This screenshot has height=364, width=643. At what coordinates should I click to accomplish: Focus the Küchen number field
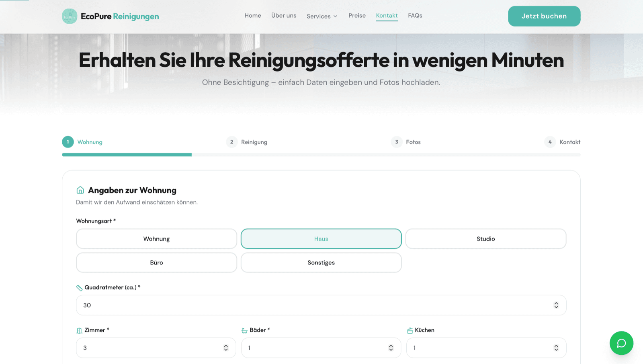tap(486, 348)
